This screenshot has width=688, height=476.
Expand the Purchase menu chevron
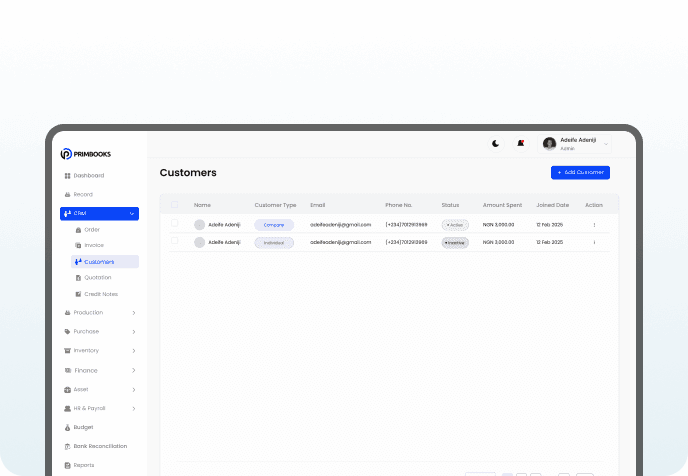pos(134,332)
